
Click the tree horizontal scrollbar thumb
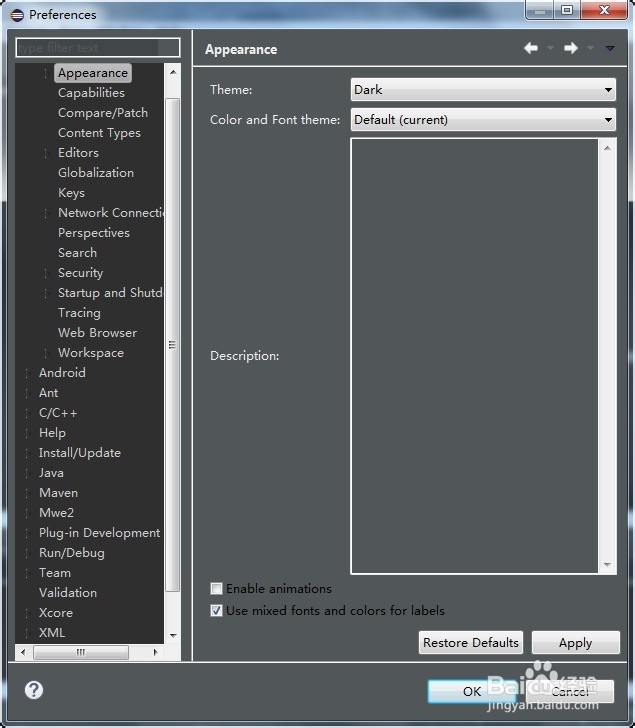pos(81,652)
